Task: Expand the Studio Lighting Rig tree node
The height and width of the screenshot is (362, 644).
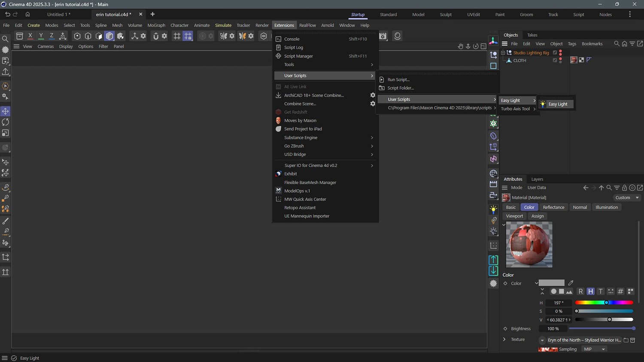Action: point(503,53)
